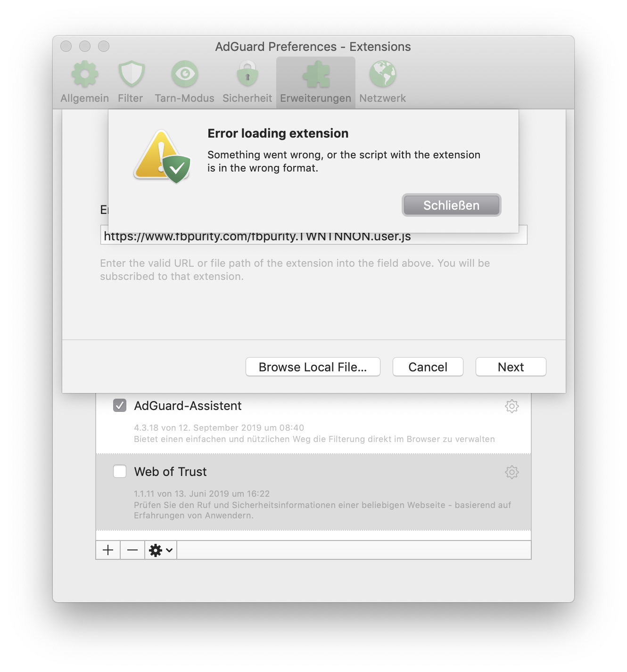The image size is (627, 672).
Task: Open the Tarn-Modus eye tab
Action: click(184, 82)
